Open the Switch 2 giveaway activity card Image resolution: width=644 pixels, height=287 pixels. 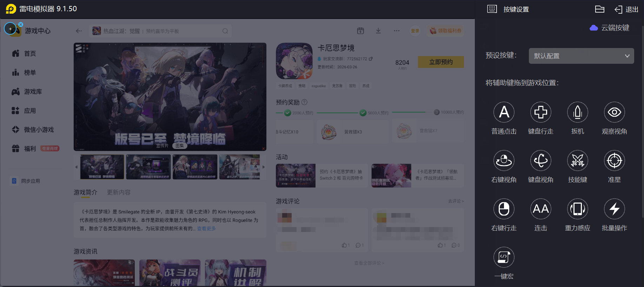[321, 176]
